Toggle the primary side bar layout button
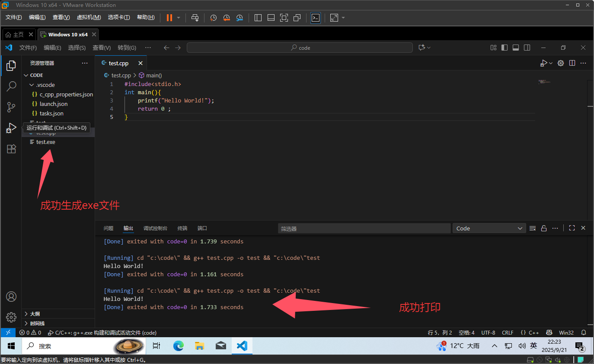Image resolution: width=594 pixels, height=364 pixels. point(504,48)
